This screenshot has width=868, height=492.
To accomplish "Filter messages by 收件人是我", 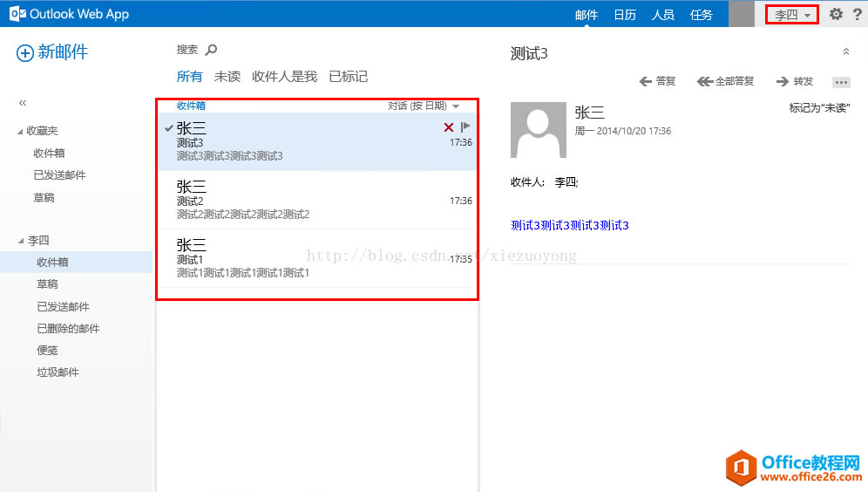I will [x=284, y=77].
